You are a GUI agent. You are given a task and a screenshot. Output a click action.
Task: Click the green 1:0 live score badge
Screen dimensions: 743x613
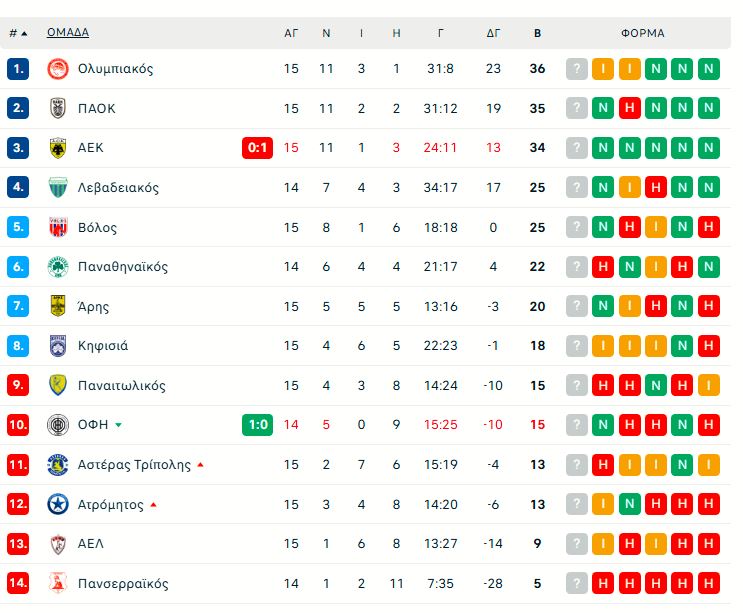257,425
